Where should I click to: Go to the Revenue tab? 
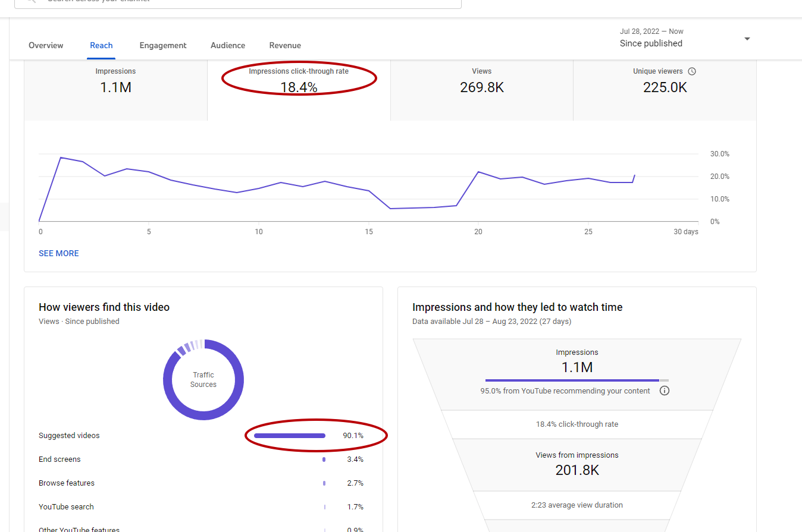point(285,45)
